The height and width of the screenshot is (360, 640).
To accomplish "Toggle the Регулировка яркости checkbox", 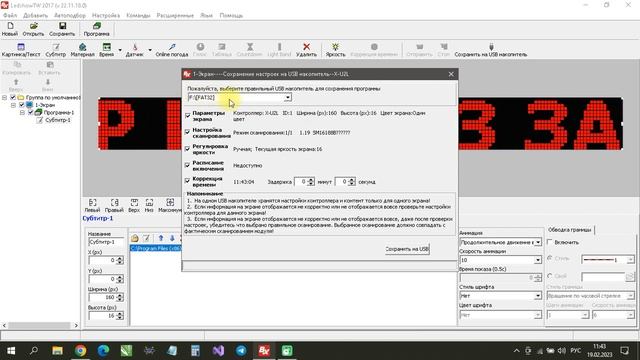I will click(x=188, y=149).
